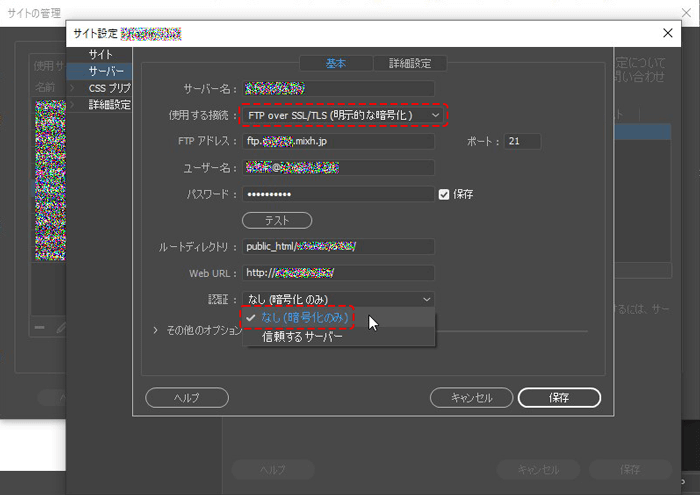Switch to the 詳細設定 tab
700x495 pixels.
410,63
